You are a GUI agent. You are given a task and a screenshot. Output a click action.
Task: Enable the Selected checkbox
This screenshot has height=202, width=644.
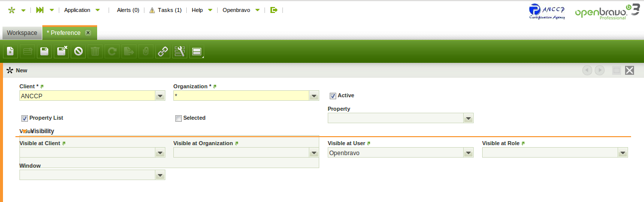pyautogui.click(x=178, y=118)
